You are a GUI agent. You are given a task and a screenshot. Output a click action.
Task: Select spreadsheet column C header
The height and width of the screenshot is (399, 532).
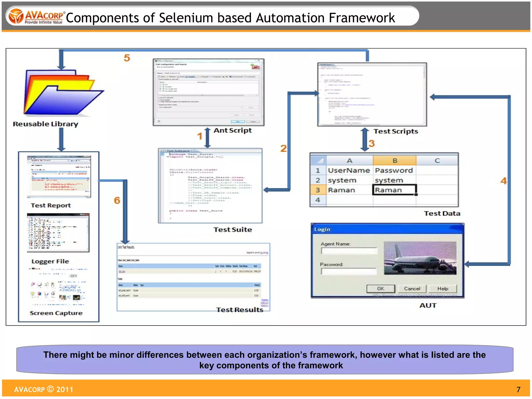[437, 161]
